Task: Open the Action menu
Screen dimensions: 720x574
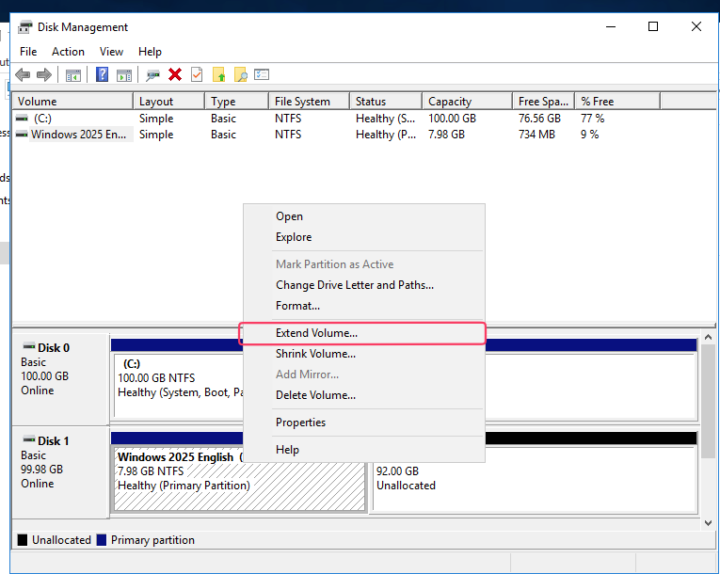Action: point(68,52)
